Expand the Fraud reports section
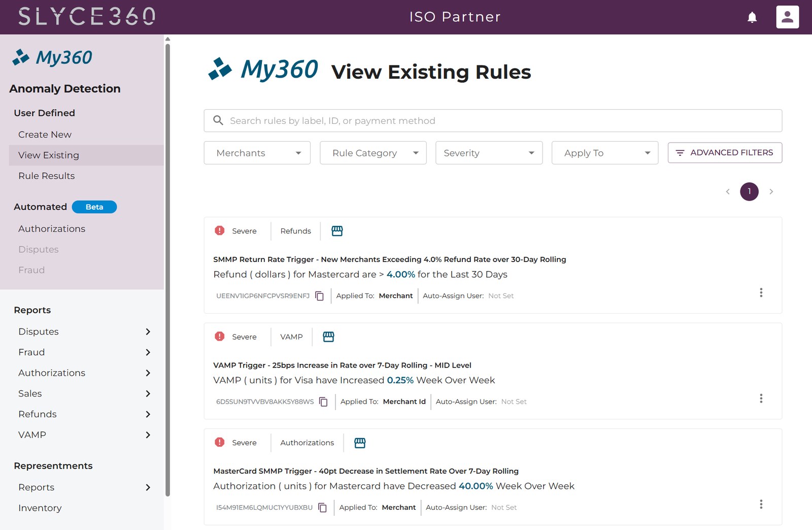This screenshot has height=530, width=812. (85, 352)
